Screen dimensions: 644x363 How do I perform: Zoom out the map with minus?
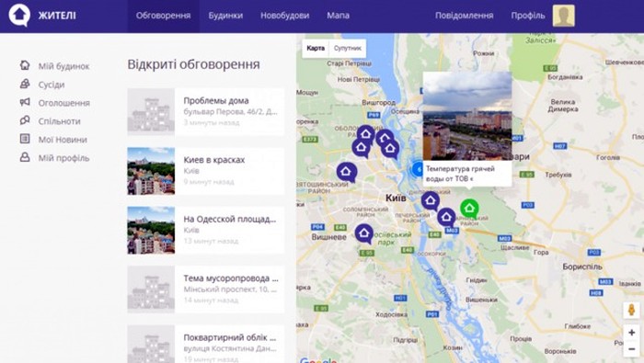[631, 349]
